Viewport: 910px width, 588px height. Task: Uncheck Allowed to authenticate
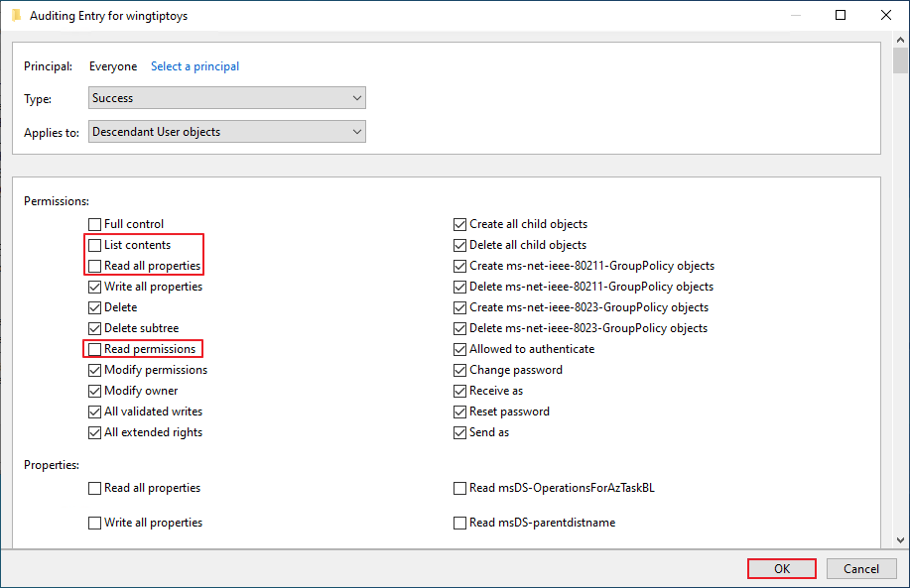tap(459, 349)
